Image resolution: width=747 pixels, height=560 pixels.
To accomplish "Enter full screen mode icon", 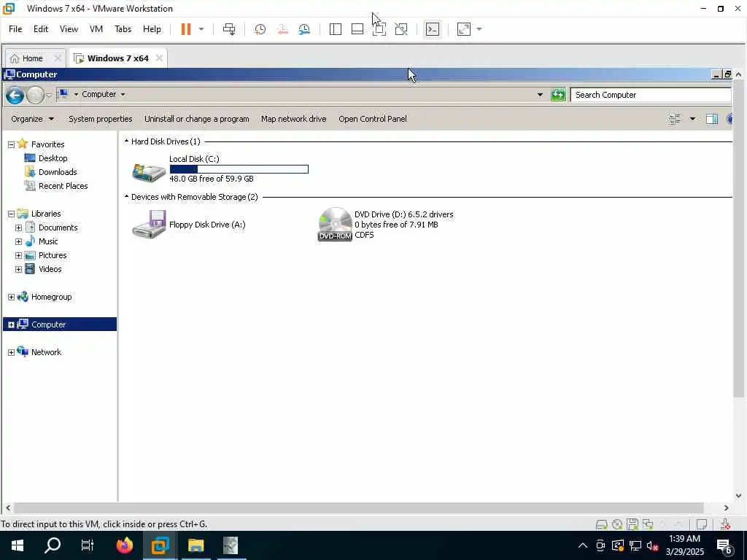I will (463, 29).
